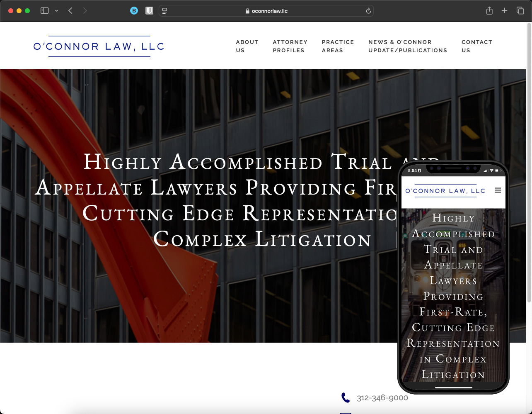Reload the page with the refresh icon
This screenshot has height=414, width=532.
(368, 11)
